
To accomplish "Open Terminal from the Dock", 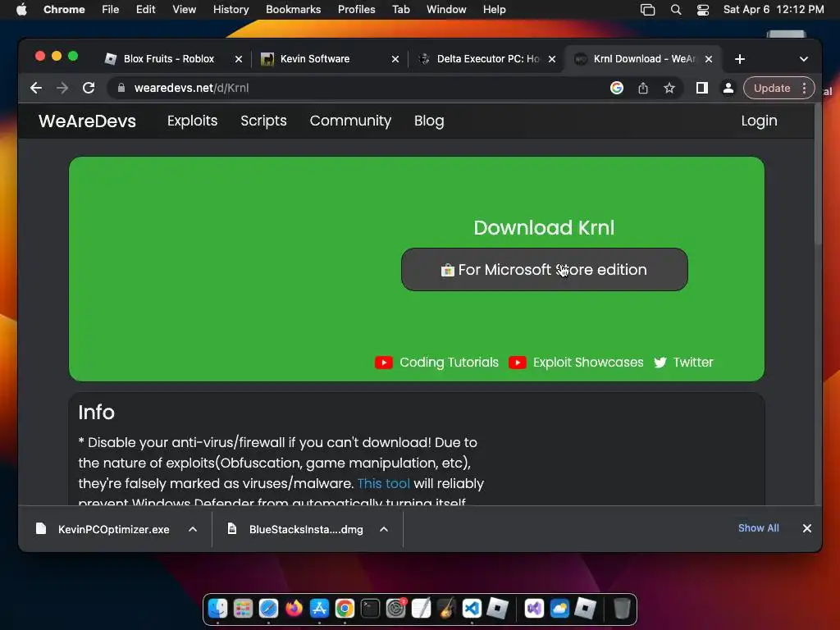I will [x=370, y=609].
